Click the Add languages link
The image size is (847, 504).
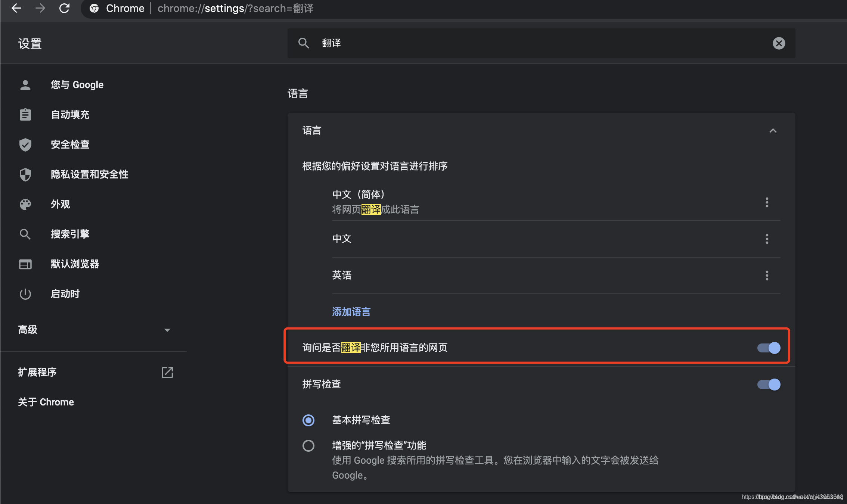coord(351,312)
